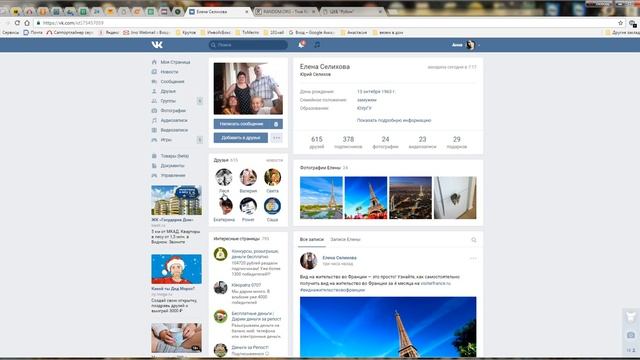The image size is (640, 360).
Task: Click news icon beside Новости
Action: click(x=154, y=72)
